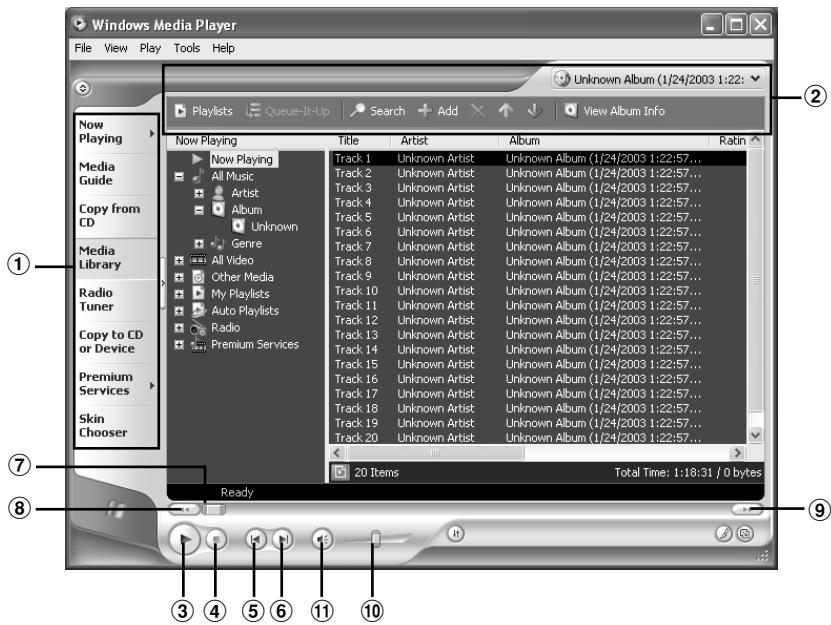
Task: Adjust the volume slider
Action: click(x=376, y=539)
